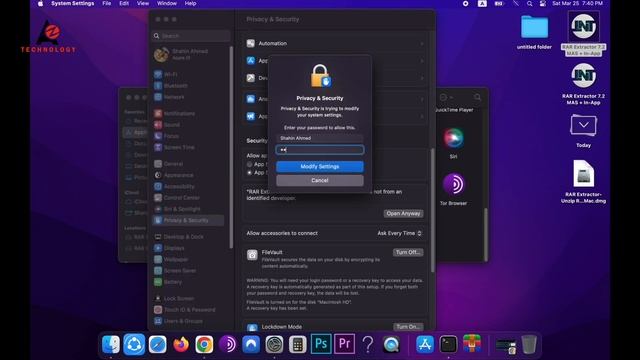640x360 pixels.
Task: Open Shahin Ahmed Apple ID in sidebar
Action: [182, 54]
